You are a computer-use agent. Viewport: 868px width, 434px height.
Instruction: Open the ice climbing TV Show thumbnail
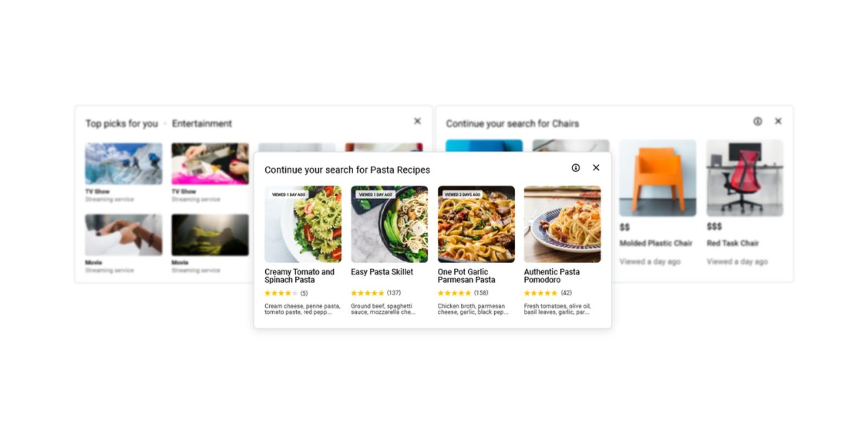[124, 164]
